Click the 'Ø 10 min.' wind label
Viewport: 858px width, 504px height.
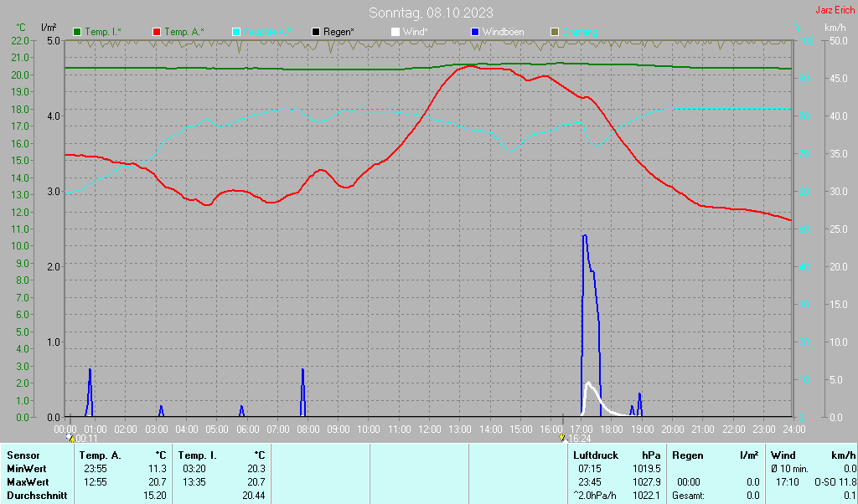[x=789, y=469]
